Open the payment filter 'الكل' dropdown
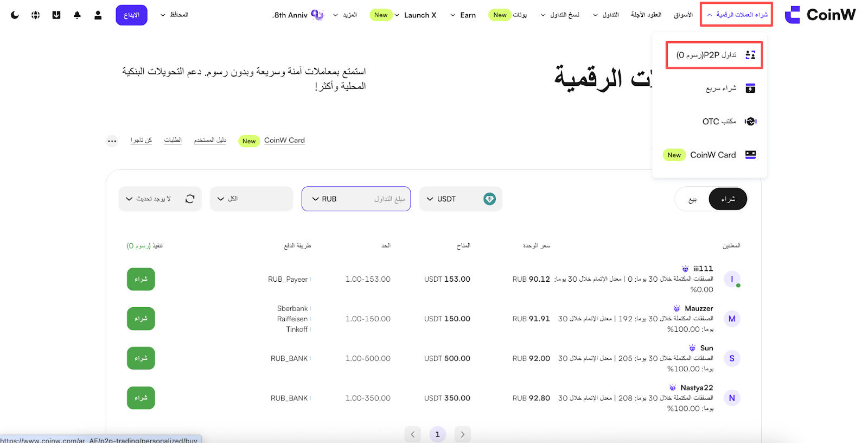This screenshot has height=443, width=868. (x=252, y=199)
